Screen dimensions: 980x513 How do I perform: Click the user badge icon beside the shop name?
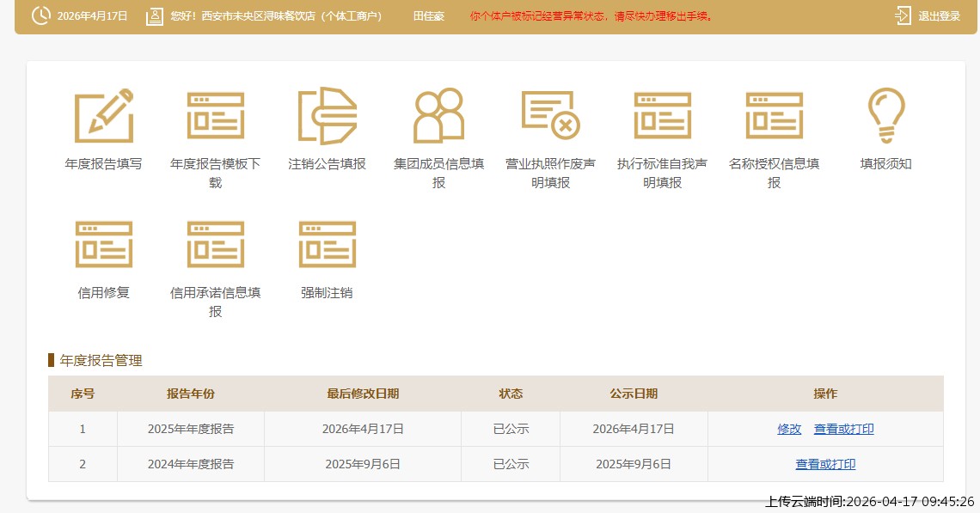coord(155,15)
